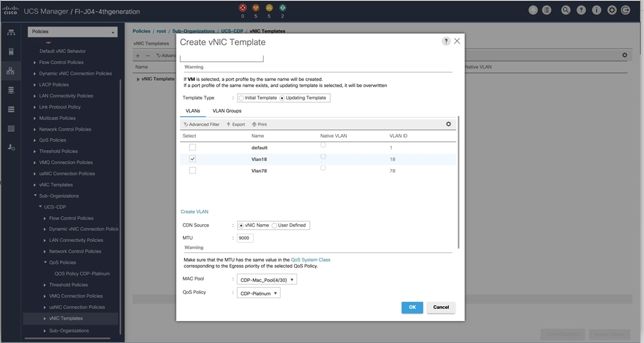Switch to the VLANs tab
Viewport: 644px width, 343px height.
(192, 111)
